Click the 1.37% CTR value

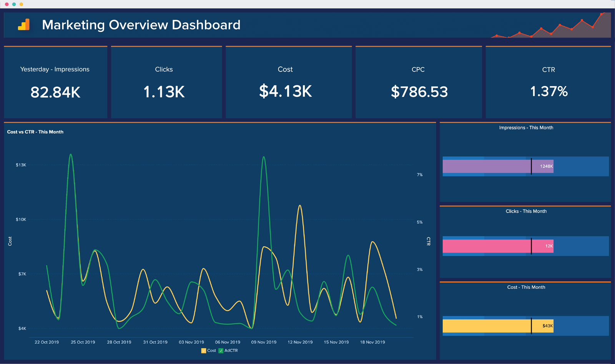pyautogui.click(x=549, y=91)
